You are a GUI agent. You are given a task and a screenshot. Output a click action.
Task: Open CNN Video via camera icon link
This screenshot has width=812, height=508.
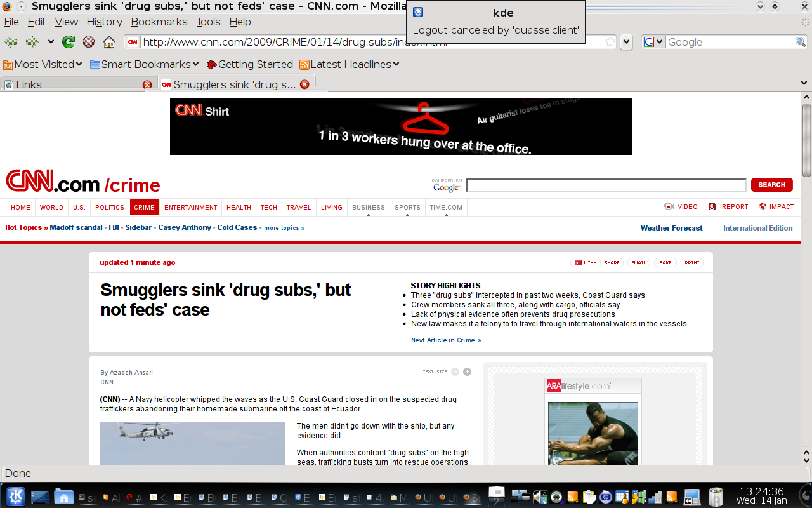pos(681,207)
